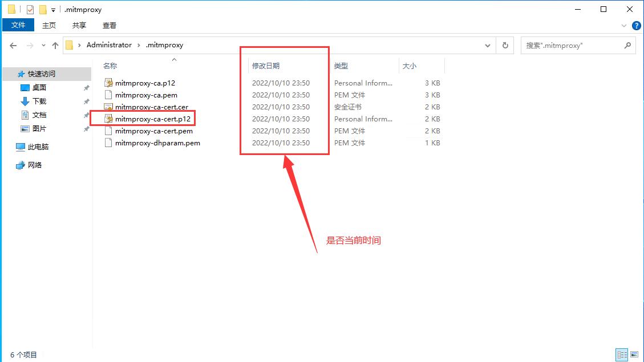The height and width of the screenshot is (362, 644).
Task: Click the pin icon beside 下载
Action: [86, 101]
